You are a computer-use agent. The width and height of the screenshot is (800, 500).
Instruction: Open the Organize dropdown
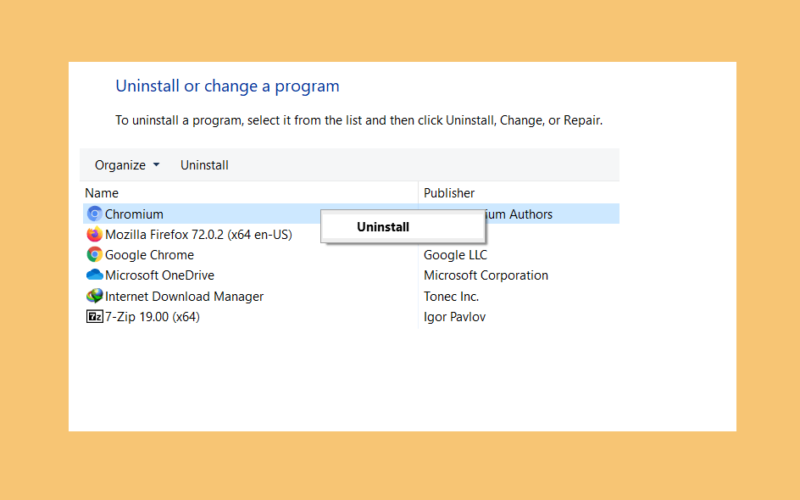127,165
